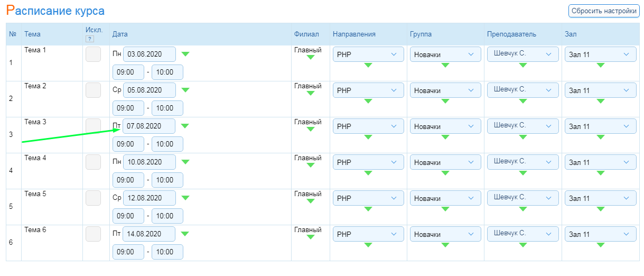The image size is (644, 276).
Task: Open the Шевчук С. teacher dropdown in row 5
Action: click(x=522, y=197)
